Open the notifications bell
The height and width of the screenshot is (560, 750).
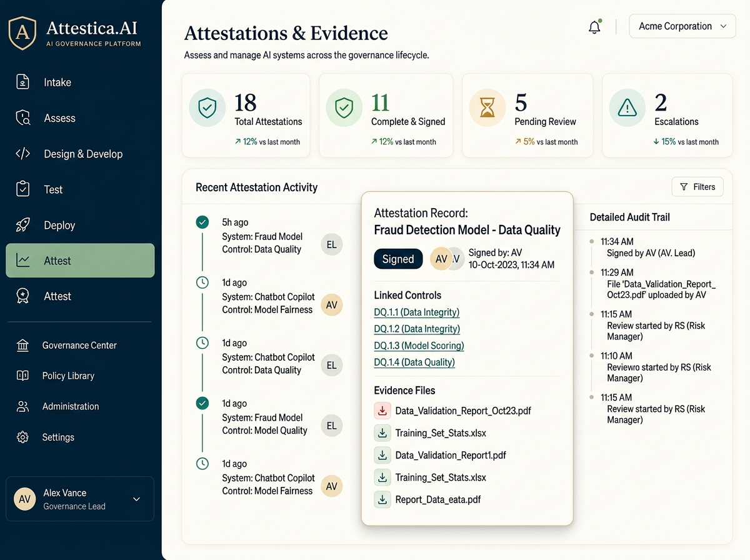(x=594, y=27)
